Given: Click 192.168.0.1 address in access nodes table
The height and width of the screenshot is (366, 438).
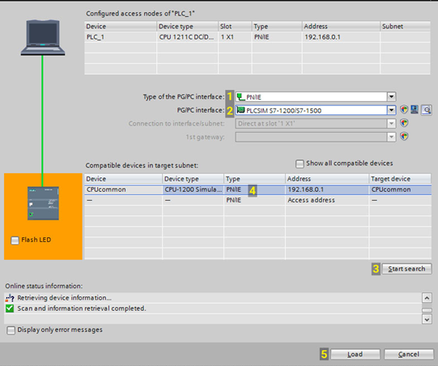Looking at the screenshot, I should (322, 37).
